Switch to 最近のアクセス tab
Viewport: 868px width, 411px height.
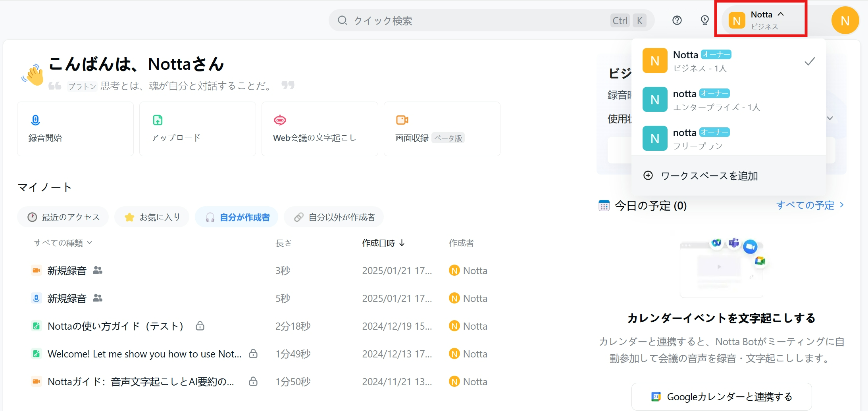(x=63, y=217)
